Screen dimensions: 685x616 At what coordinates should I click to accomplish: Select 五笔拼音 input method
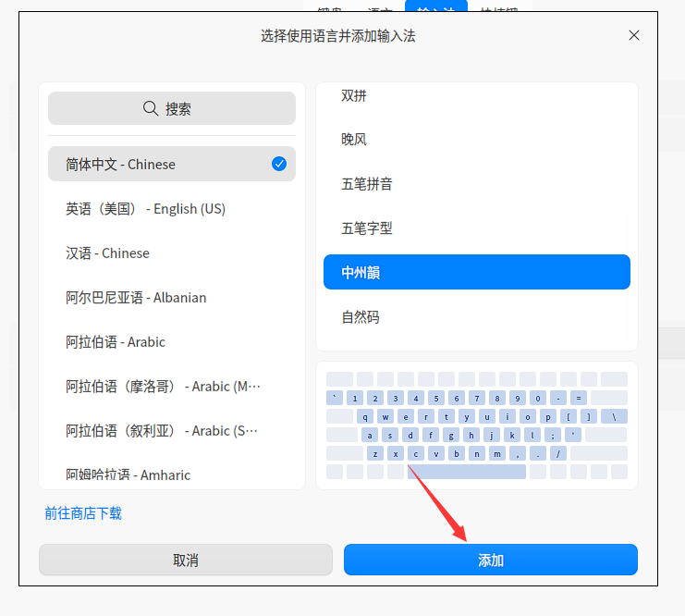[477, 184]
